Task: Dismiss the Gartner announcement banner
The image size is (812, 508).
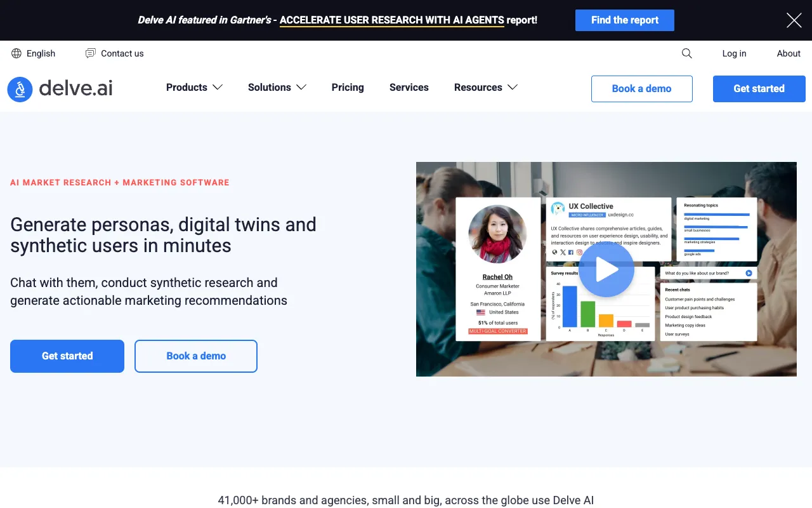Action: pyautogui.click(x=794, y=20)
